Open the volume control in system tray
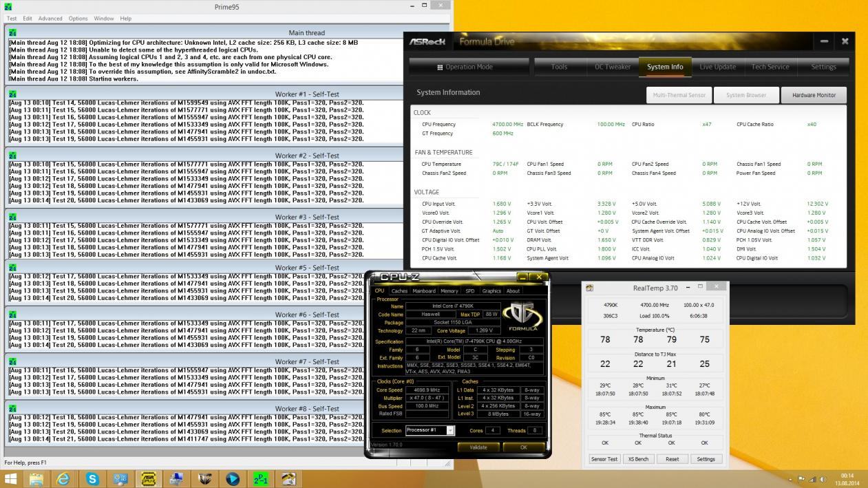Image resolution: width=868 pixels, height=488 pixels. click(823, 479)
